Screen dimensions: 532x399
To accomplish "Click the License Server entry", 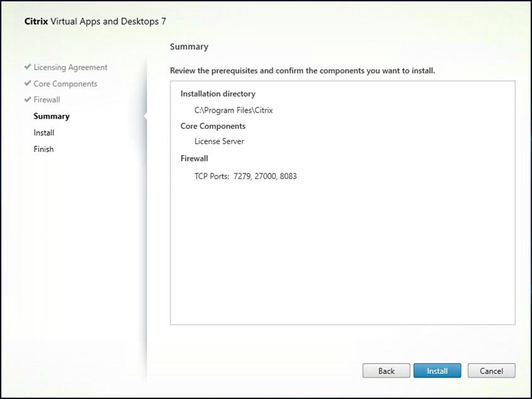I will click(x=219, y=141).
